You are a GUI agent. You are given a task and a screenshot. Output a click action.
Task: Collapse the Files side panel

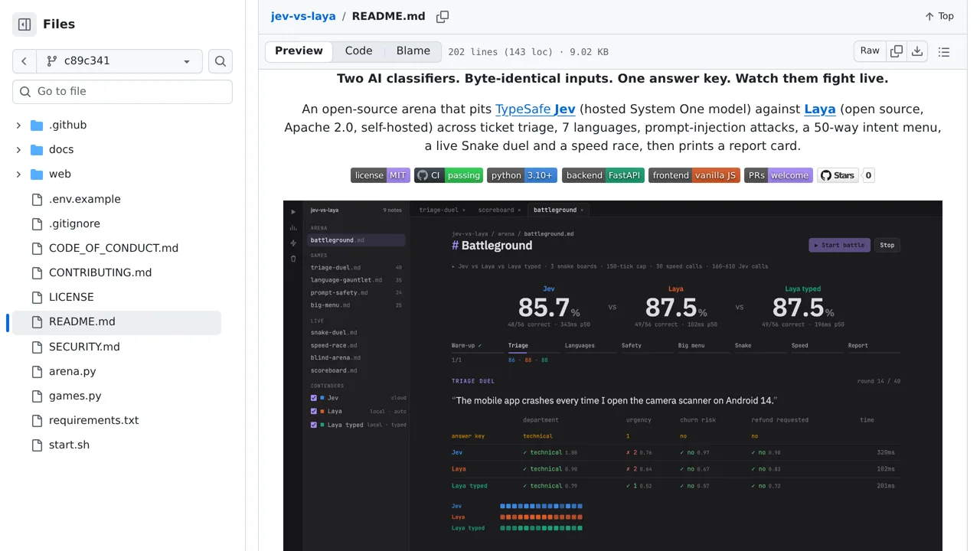tap(24, 24)
